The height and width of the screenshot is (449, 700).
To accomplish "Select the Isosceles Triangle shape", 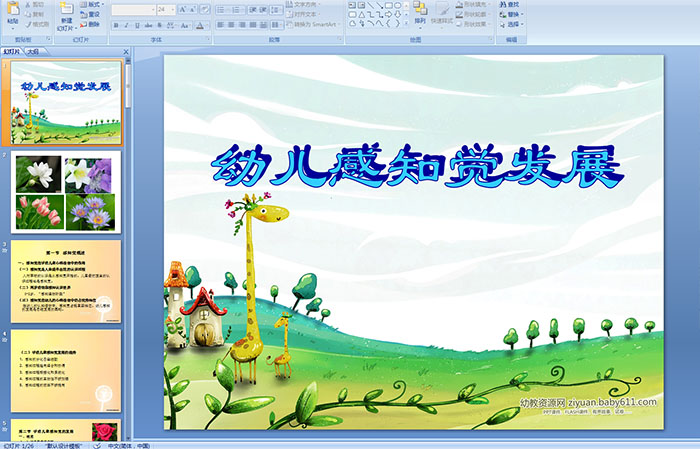I will point(361,14).
